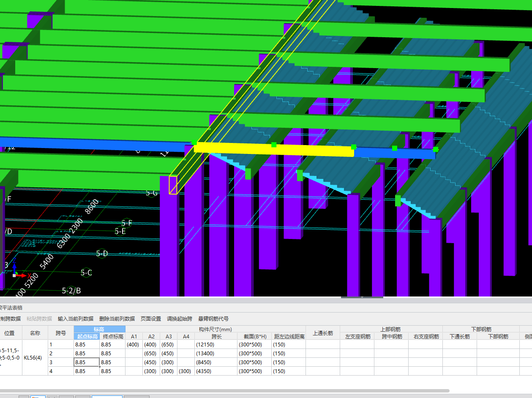Click the 位置 column header

click(10, 333)
